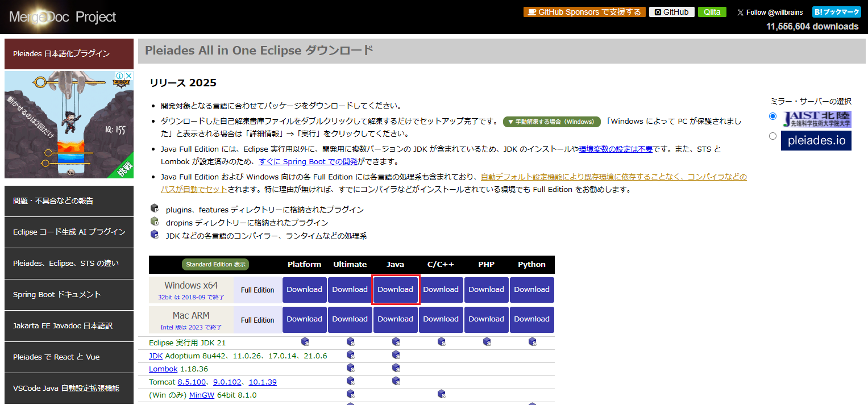This screenshot has width=868, height=405.
Task: Click the disk icon for Eclipse JDK 21 under Platform
Action: click(305, 342)
